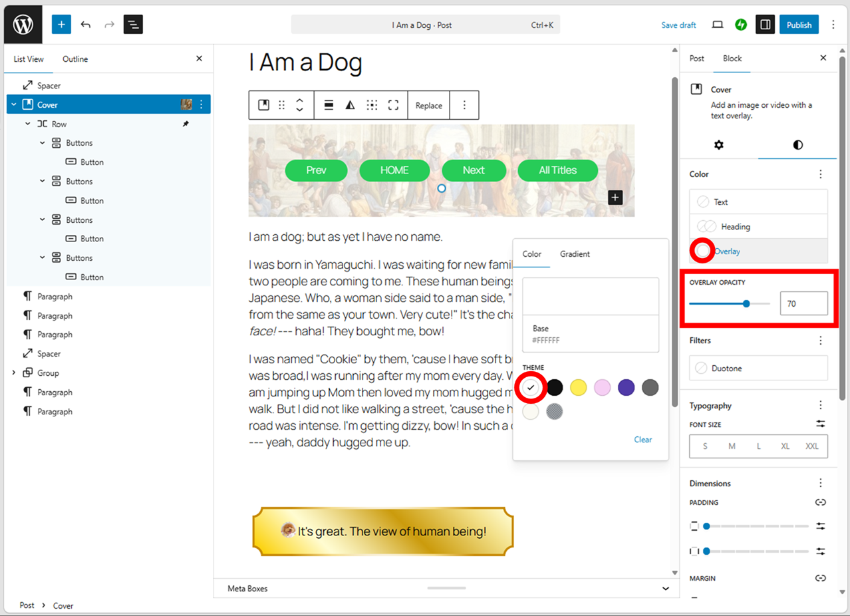This screenshot has height=616, width=850.
Task: Change content position in block toolbar
Action: 372,105
